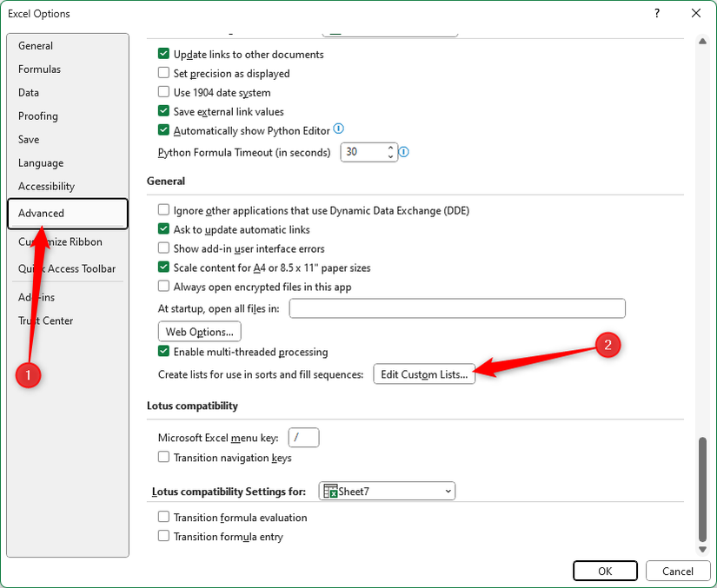Screen dimensions: 717x588
Task: Click info icon beside Automatically show Python Editor
Action: [x=339, y=129]
